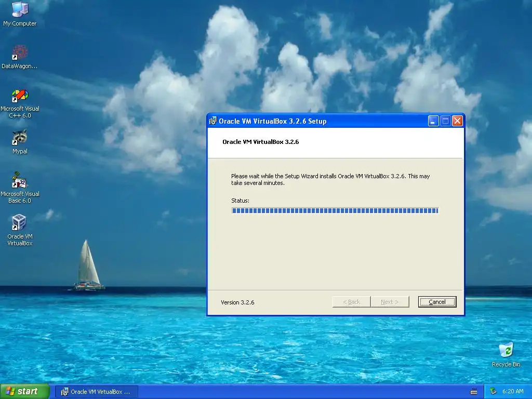The height and width of the screenshot is (399, 532).
Task: Click the 'Status:' label
Action: (240, 201)
